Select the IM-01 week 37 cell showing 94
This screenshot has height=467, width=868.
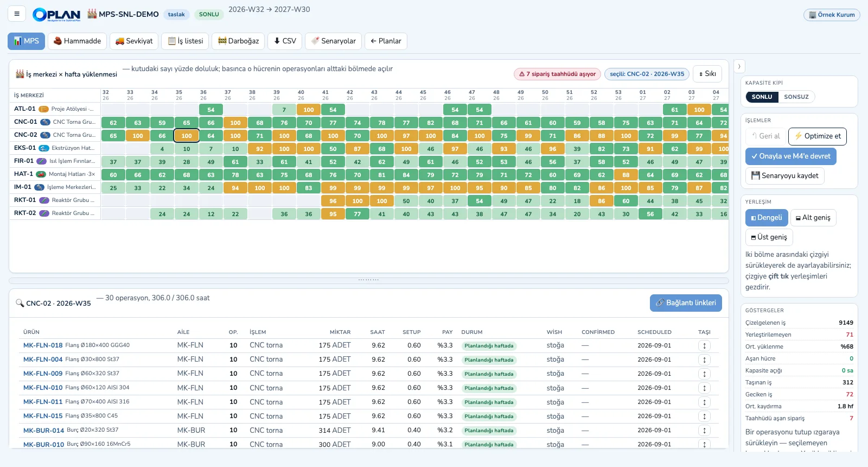[235, 188]
